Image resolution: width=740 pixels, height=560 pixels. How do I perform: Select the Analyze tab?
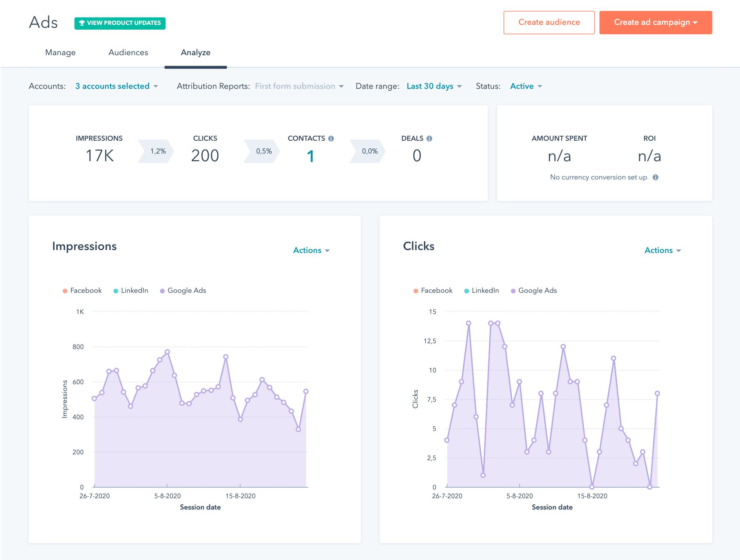[x=196, y=53]
